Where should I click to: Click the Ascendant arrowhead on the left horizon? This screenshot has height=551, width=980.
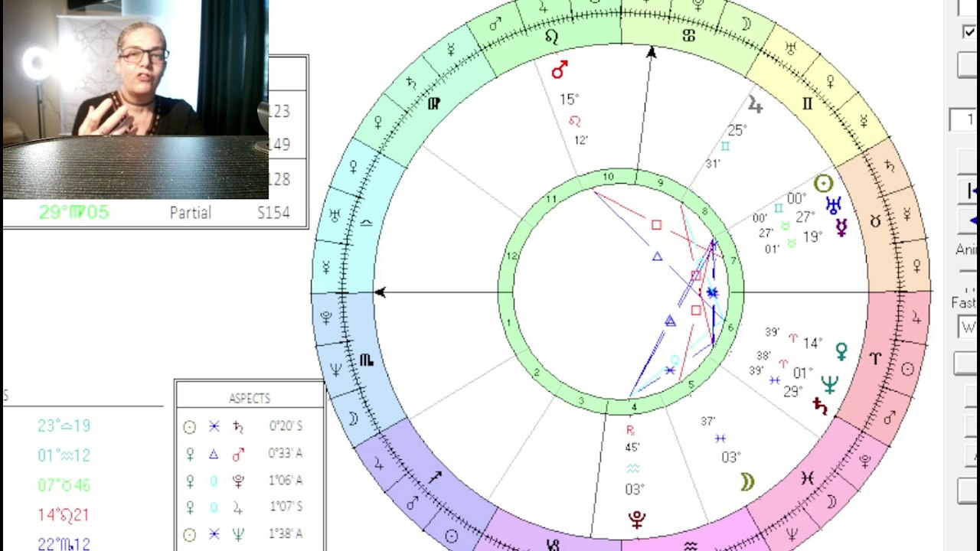point(380,292)
